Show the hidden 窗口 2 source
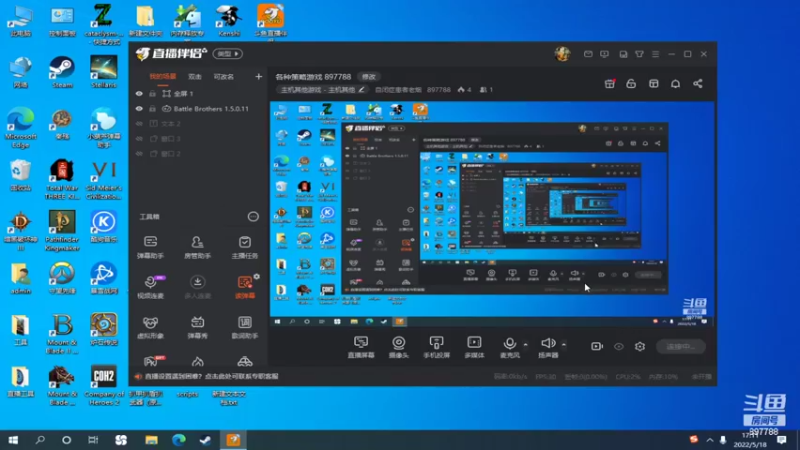The width and height of the screenshot is (800, 450). click(x=139, y=154)
